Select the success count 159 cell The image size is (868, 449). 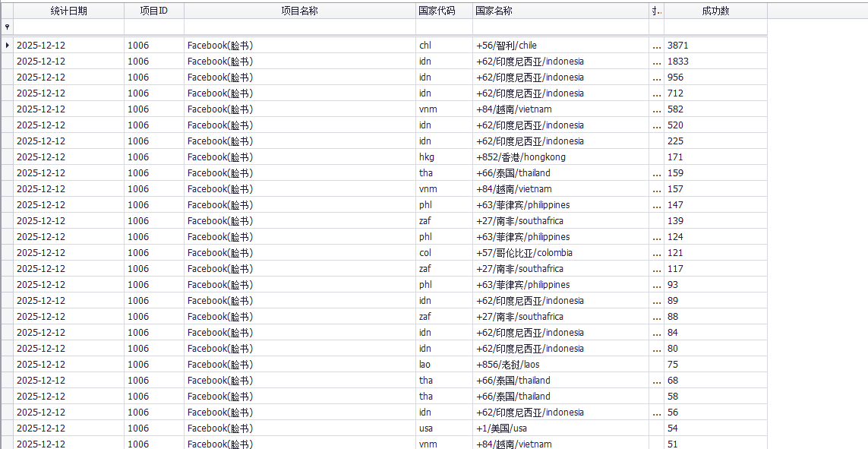tap(716, 172)
